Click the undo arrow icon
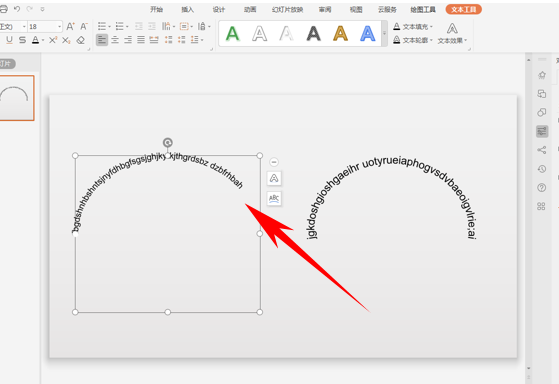Image resolution: width=559 pixels, height=384 pixels. click(17, 9)
